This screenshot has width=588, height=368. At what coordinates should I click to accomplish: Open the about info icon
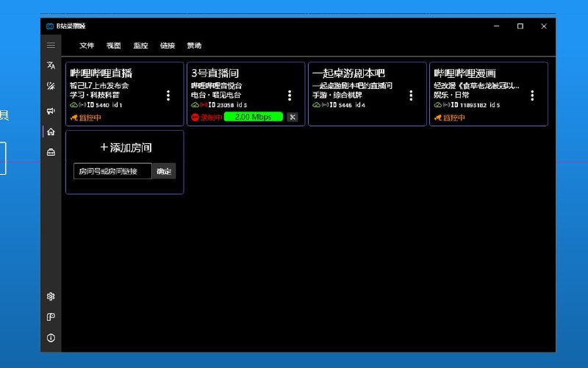tap(51, 338)
